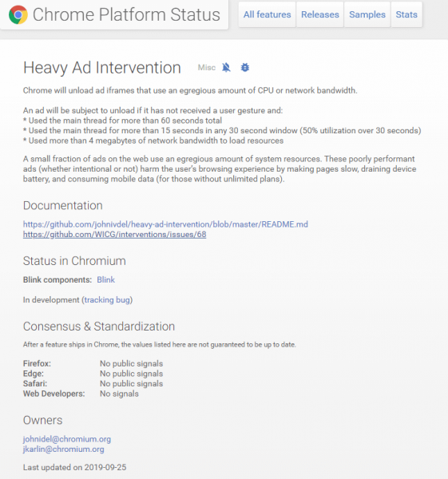Click the Chrome logo icon
Image resolution: width=448 pixels, height=479 pixels.
coord(18,14)
